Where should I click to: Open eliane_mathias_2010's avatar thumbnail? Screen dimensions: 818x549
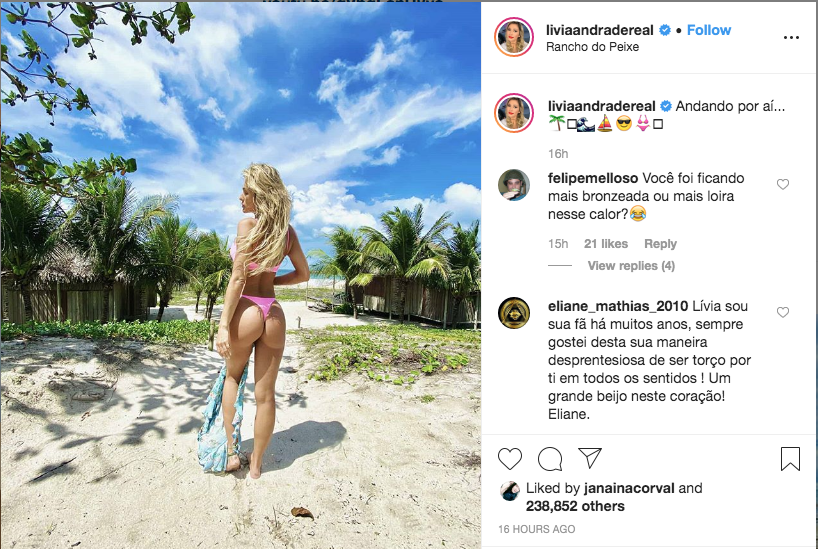tap(514, 313)
